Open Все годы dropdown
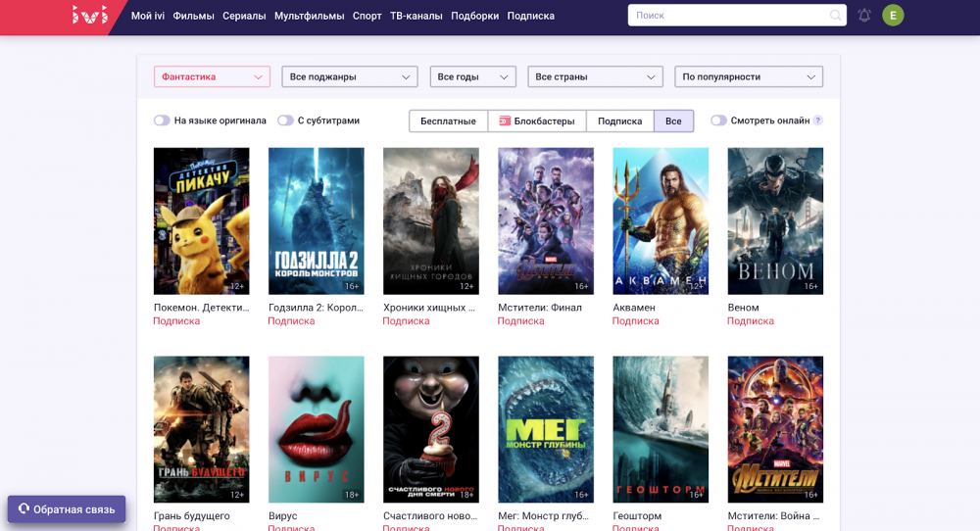This screenshot has height=531, width=980. (472, 76)
